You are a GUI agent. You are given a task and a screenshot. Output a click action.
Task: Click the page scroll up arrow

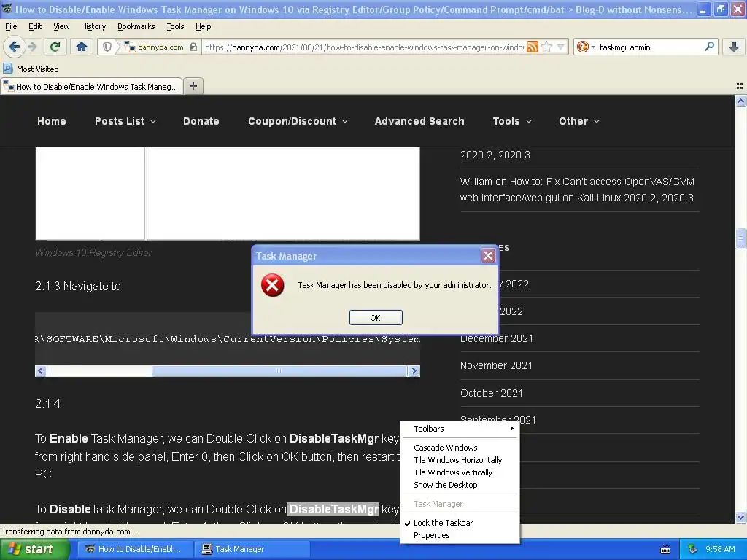740,101
